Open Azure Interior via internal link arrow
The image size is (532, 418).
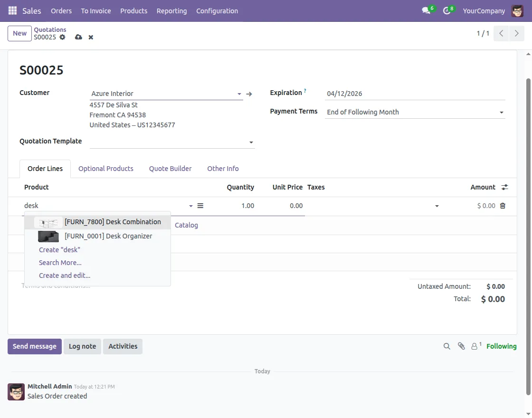249,94
